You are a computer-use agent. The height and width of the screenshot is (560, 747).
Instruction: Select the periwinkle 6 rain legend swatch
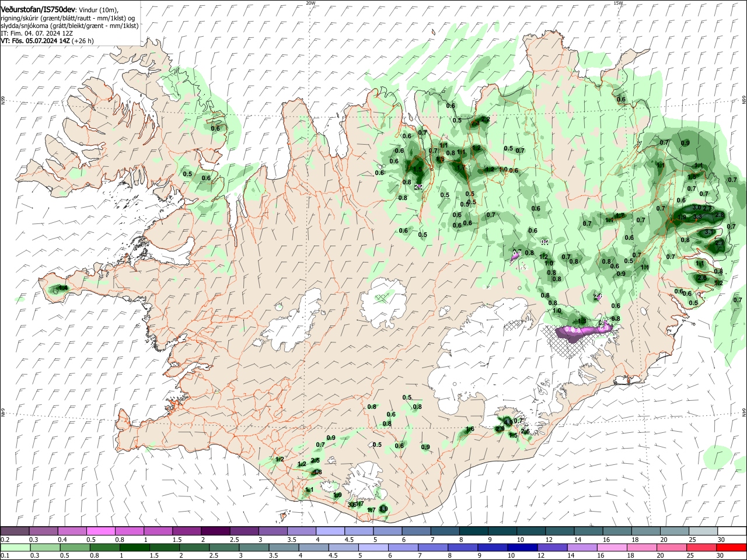point(403,547)
